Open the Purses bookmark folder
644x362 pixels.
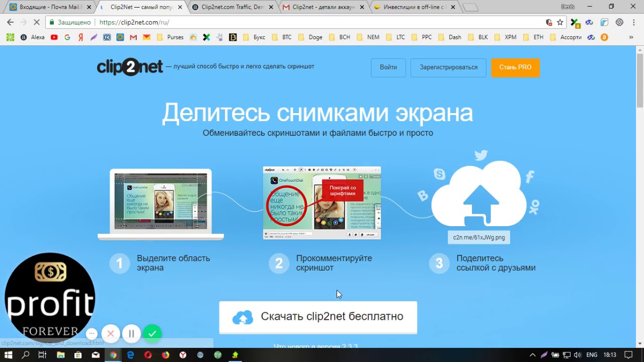[171, 37]
